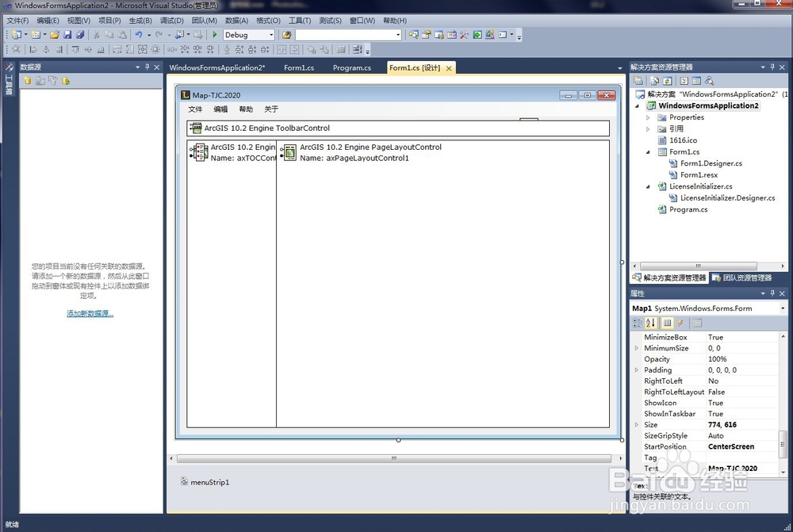This screenshot has height=532, width=793.
Task: Start debugging with the green play icon
Action: tap(215, 35)
